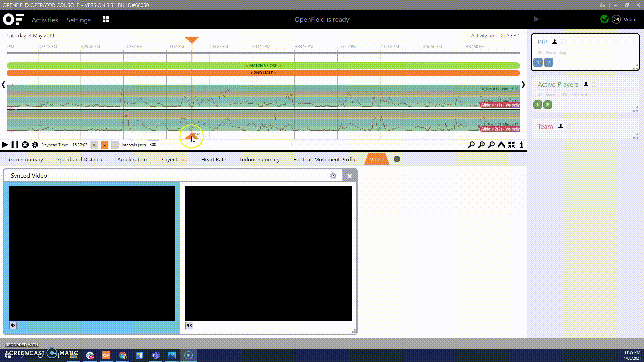The height and width of the screenshot is (362, 644).
Task: Click Athlete 2(2) - Velocity label
Action: click(x=500, y=129)
